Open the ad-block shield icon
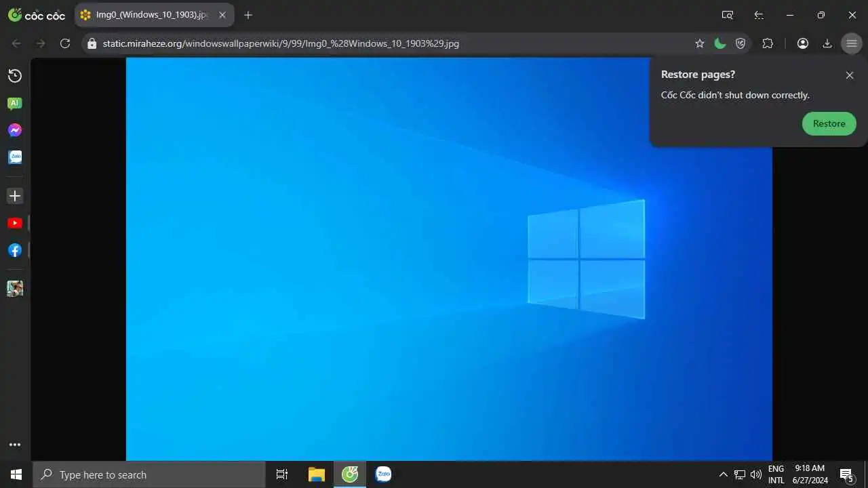Viewport: 868px width, 488px height. 741,43
